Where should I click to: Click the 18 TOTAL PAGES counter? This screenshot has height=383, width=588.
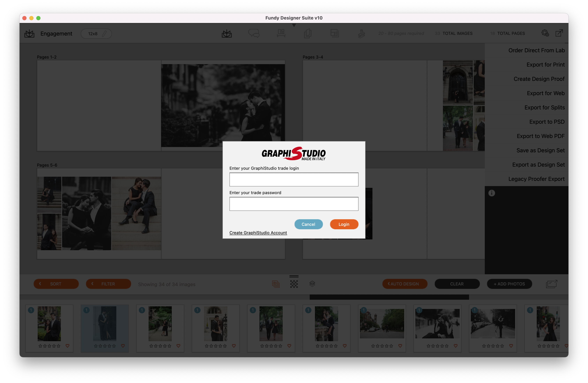click(507, 33)
